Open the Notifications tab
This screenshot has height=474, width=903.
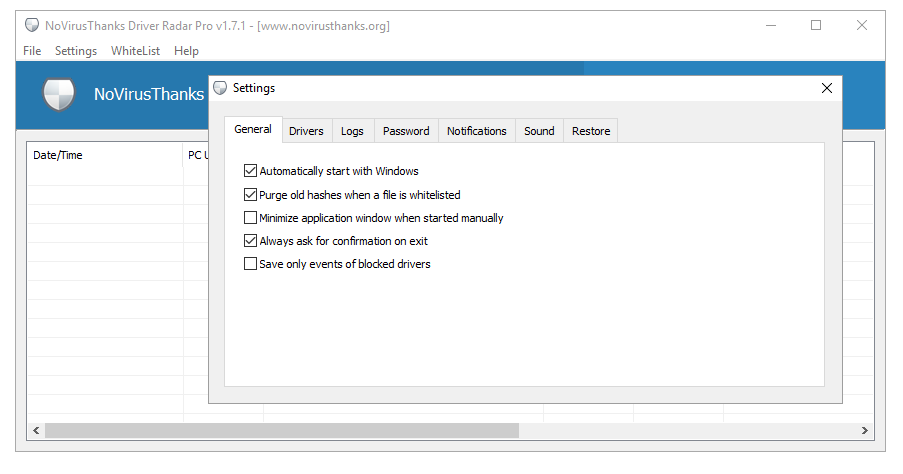[477, 131]
